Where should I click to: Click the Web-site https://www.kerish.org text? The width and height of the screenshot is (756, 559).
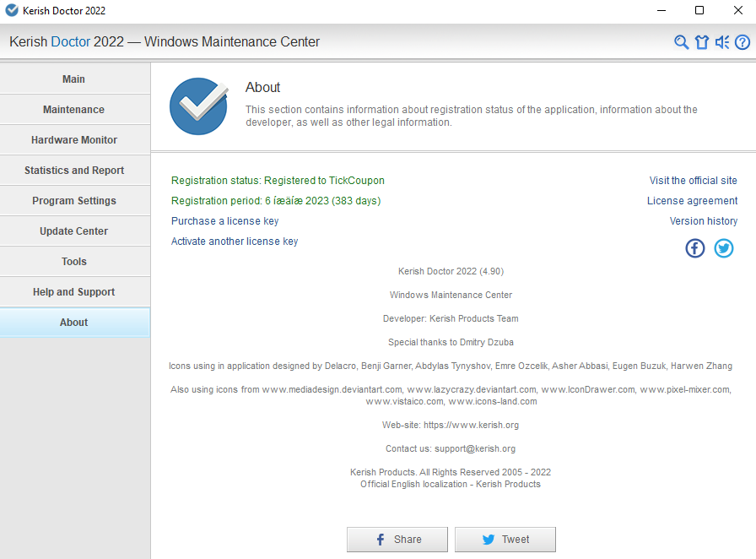tap(451, 426)
